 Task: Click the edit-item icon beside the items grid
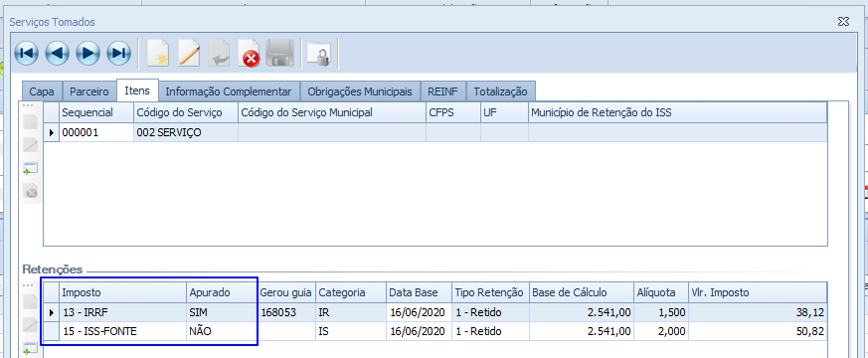[31, 144]
